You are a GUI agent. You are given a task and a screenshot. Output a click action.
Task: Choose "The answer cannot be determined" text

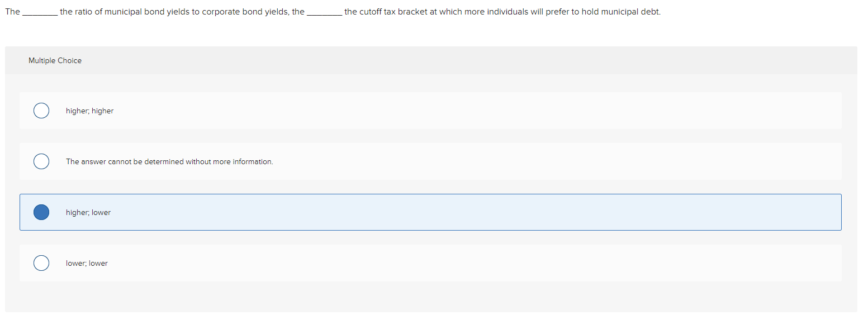[x=169, y=162]
